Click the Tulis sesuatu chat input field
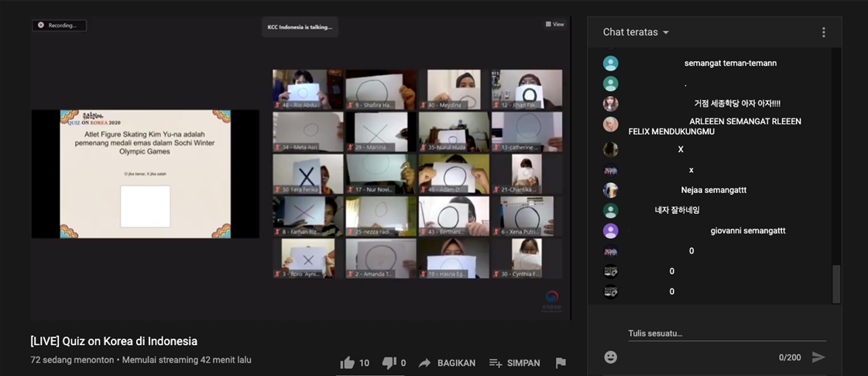 (x=726, y=333)
